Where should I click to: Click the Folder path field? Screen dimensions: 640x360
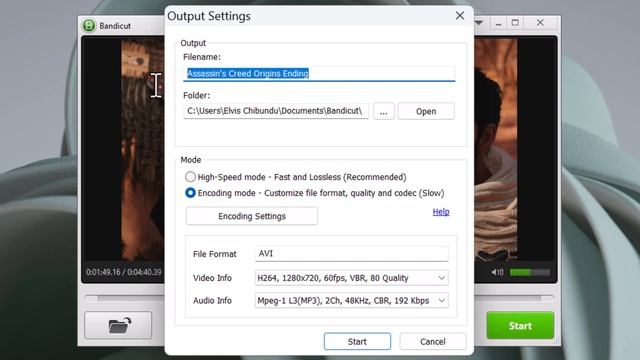276,111
